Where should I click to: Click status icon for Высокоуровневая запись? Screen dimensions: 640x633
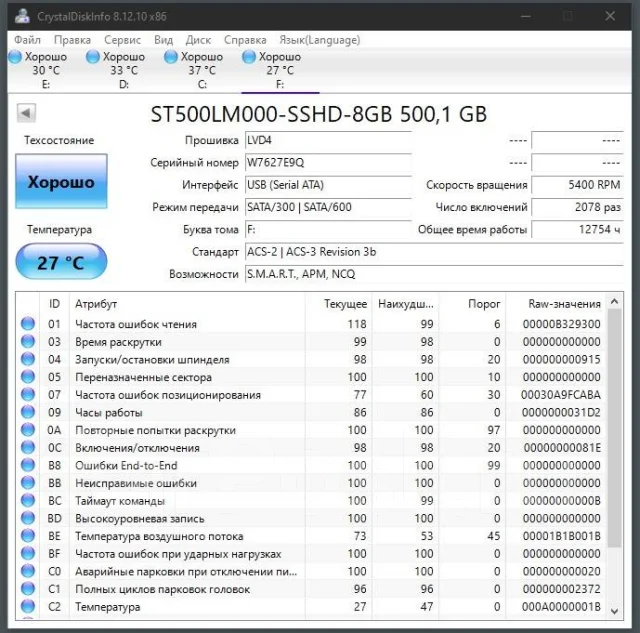(x=28, y=518)
